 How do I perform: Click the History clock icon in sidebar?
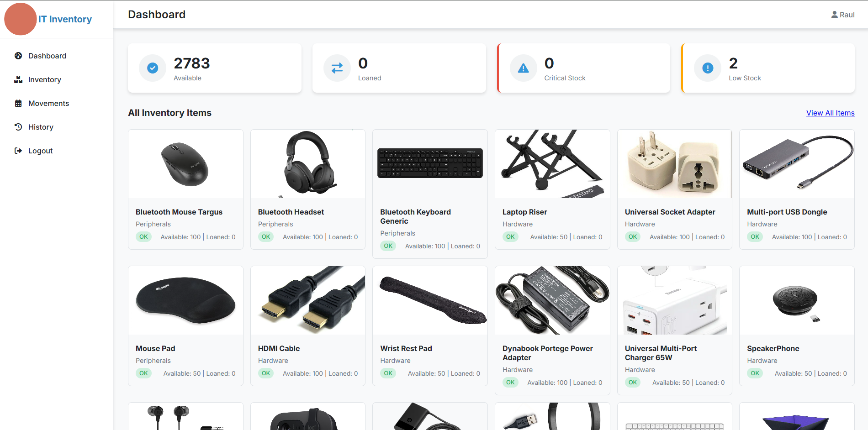tap(18, 127)
